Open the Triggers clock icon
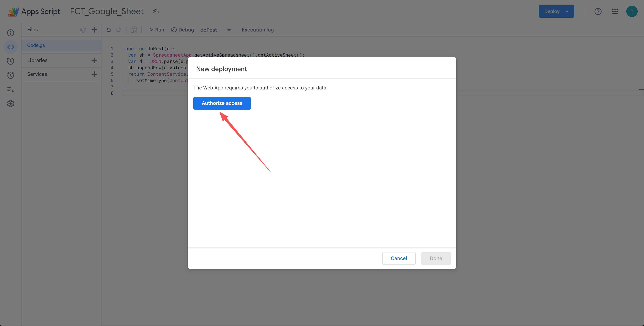This screenshot has width=644, height=326. point(10,75)
